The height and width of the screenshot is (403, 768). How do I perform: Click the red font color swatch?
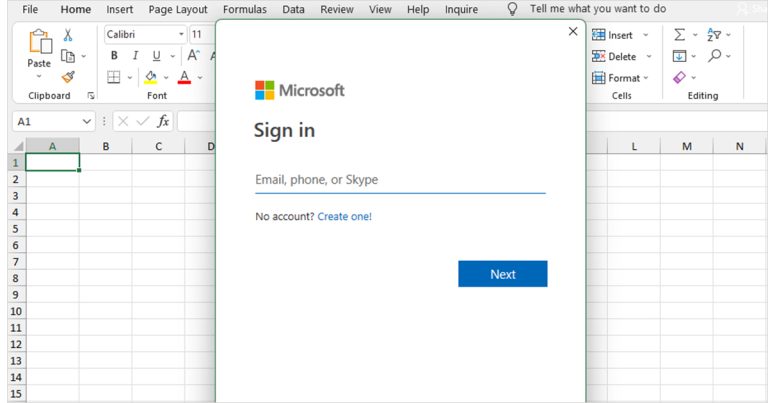(184, 78)
